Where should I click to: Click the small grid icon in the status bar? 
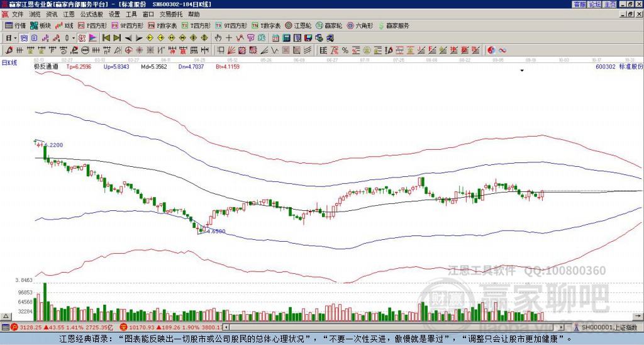point(5,327)
